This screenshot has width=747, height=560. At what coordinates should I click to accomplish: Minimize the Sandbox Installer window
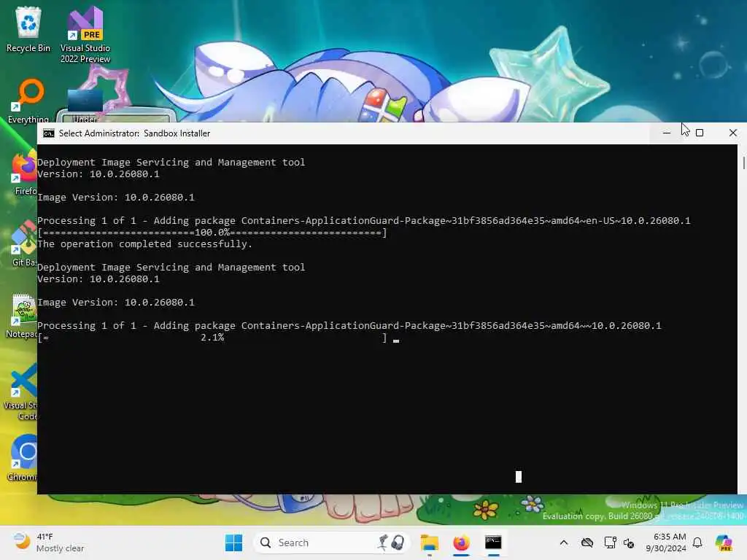pos(667,133)
